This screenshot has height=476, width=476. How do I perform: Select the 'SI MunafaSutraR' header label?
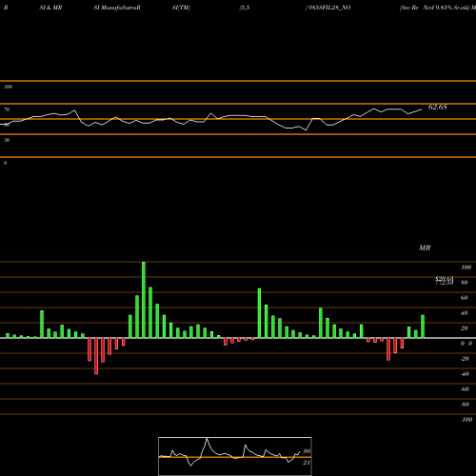click(117, 8)
